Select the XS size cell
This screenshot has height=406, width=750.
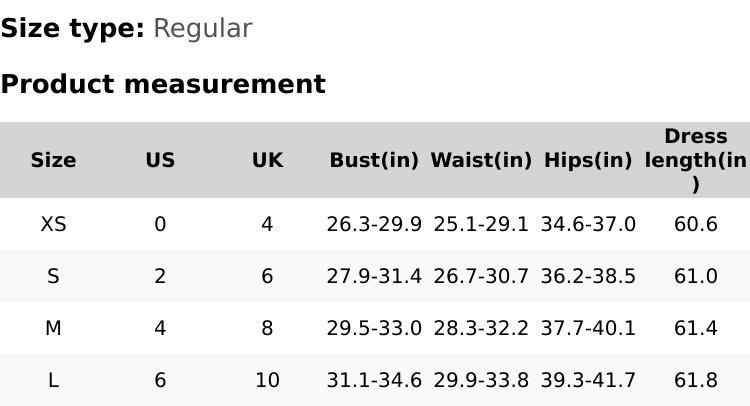click(53, 224)
